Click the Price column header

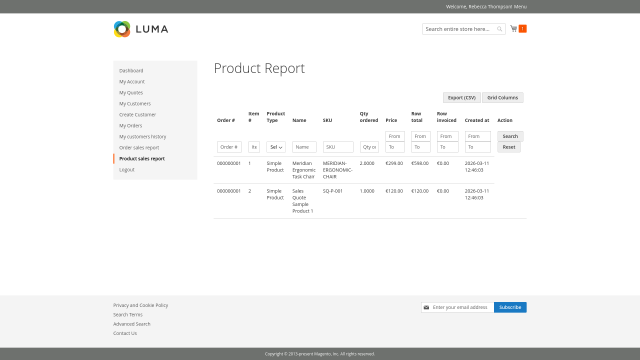pos(391,120)
